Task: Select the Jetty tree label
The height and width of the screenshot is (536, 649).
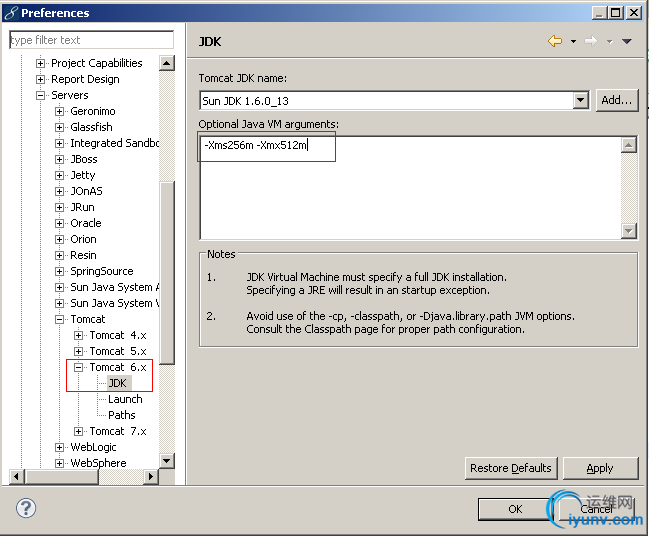Action: tap(83, 175)
